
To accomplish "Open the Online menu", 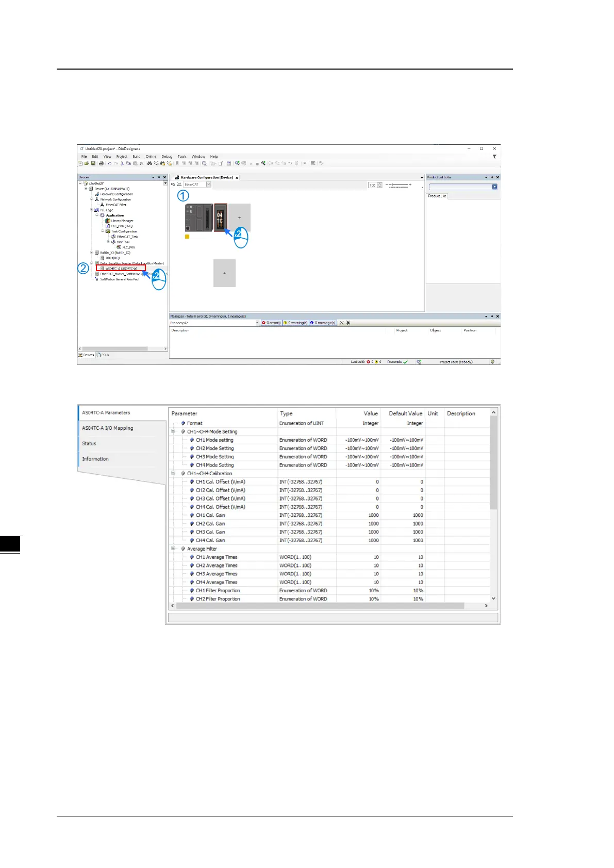I will pyautogui.click(x=151, y=157).
